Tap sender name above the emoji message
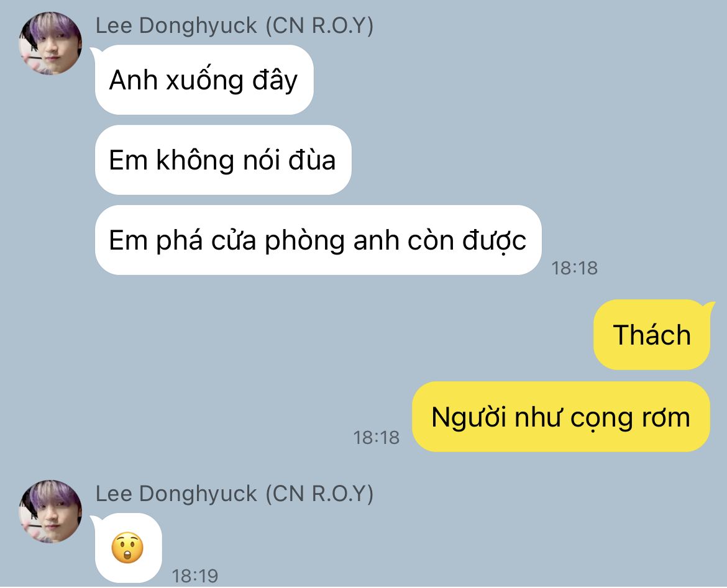 coord(234,494)
